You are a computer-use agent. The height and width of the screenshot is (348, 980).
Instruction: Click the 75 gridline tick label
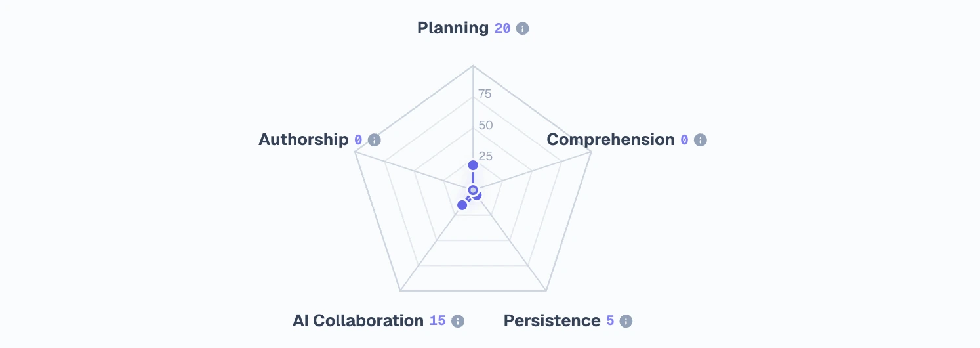click(x=485, y=94)
